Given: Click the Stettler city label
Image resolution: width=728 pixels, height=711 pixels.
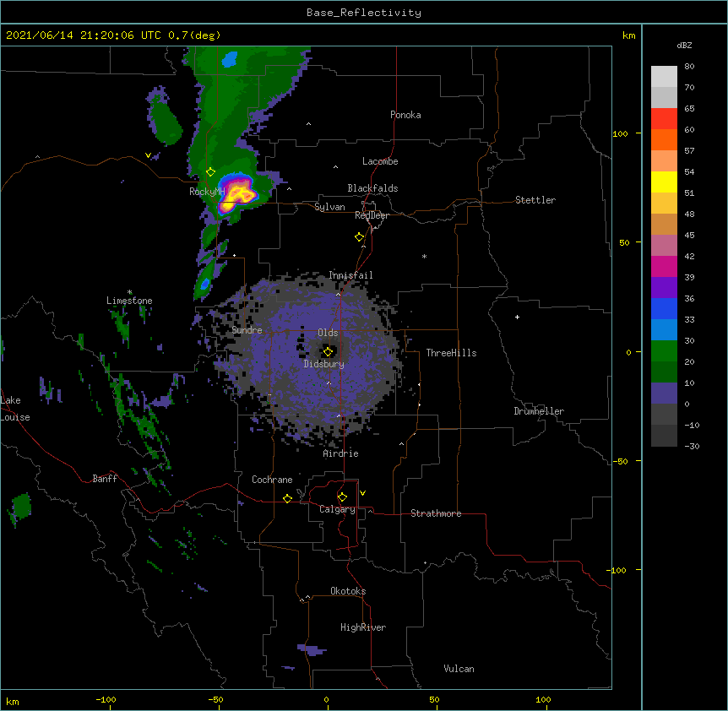Looking at the screenshot, I should (535, 200).
